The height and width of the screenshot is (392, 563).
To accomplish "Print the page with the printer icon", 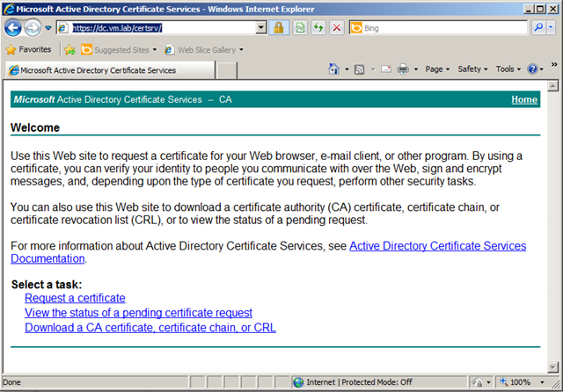I will [403, 69].
